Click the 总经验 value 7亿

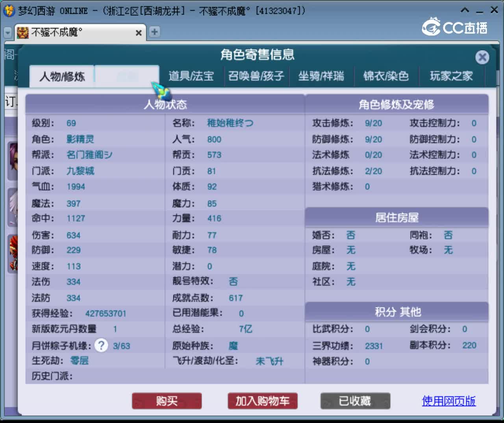pyautogui.click(x=245, y=329)
